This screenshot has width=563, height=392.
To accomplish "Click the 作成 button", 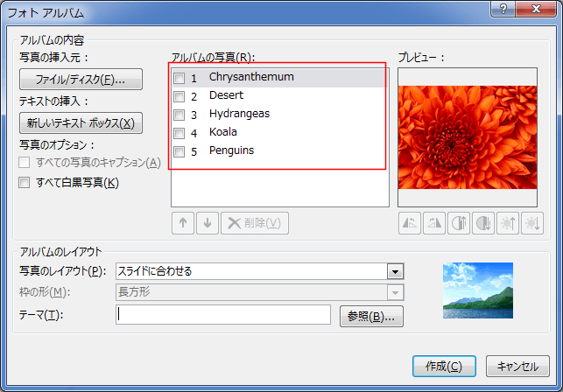I will click(x=444, y=366).
